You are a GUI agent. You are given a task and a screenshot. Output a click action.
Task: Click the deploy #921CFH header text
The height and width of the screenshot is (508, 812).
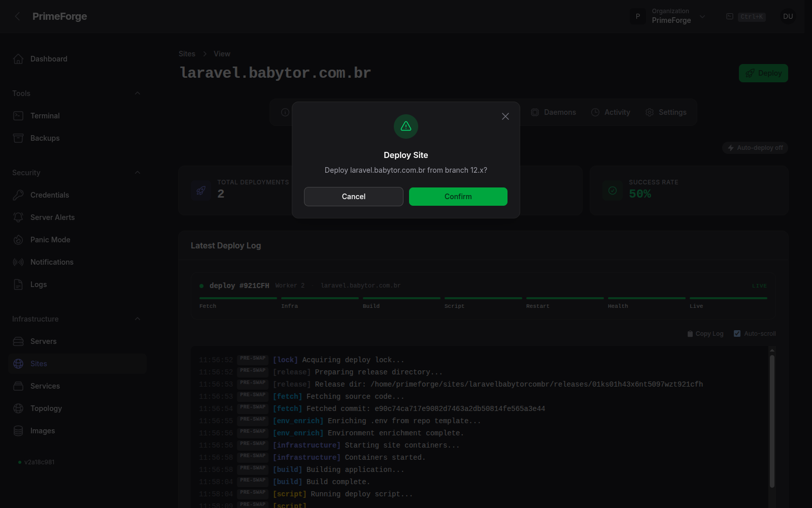[240, 285]
